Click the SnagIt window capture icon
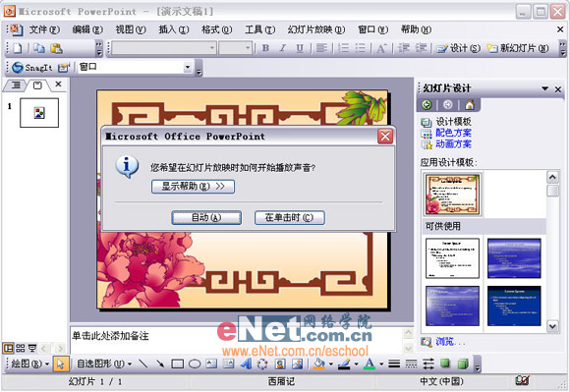The width and height of the screenshot is (570, 392). (x=63, y=67)
